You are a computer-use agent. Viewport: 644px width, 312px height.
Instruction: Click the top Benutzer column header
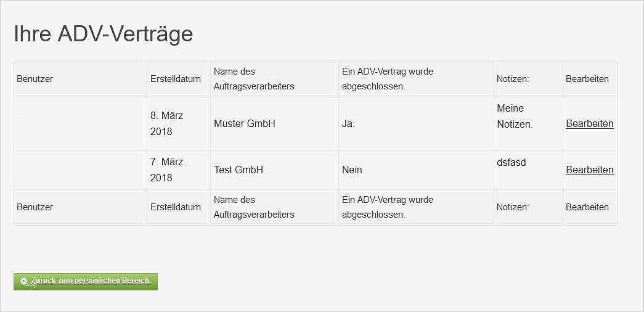click(35, 79)
